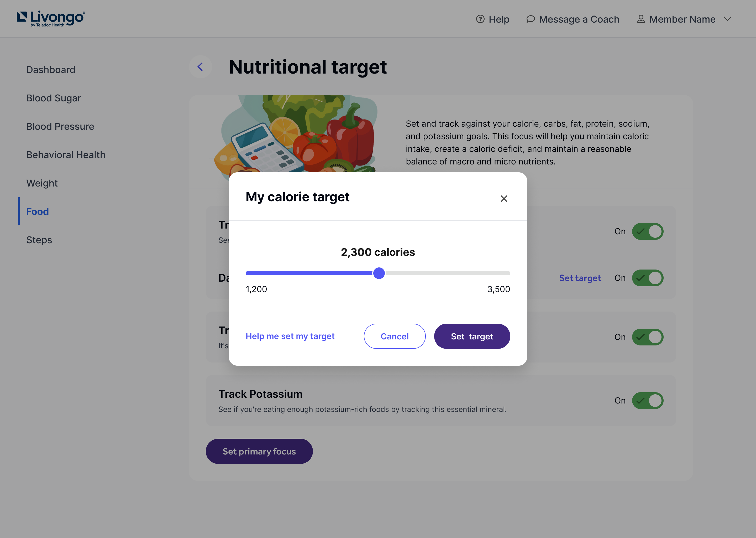This screenshot has height=538, width=756.
Task: Close the My calorie target dialog
Action: coord(504,198)
